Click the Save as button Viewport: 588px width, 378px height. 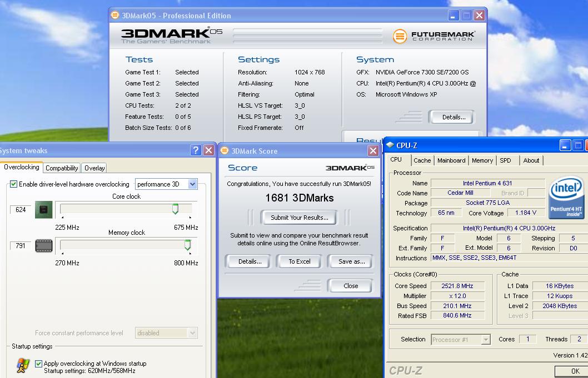click(351, 261)
